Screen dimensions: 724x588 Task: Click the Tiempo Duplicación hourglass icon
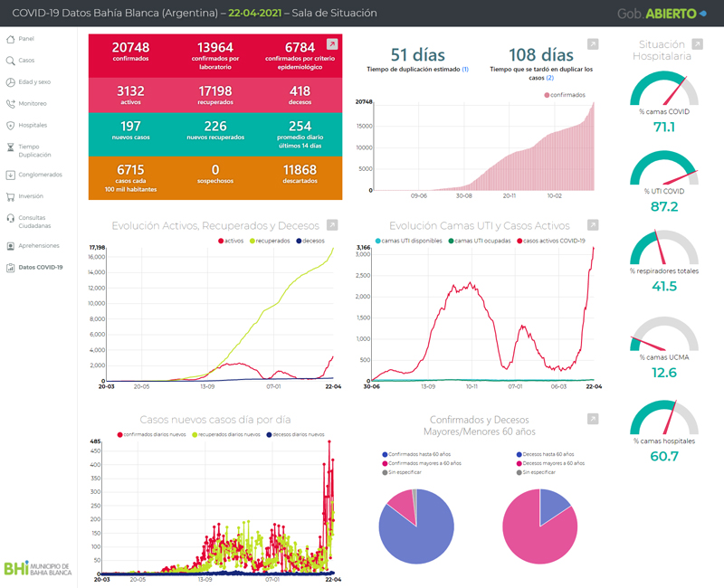[x=10, y=147]
